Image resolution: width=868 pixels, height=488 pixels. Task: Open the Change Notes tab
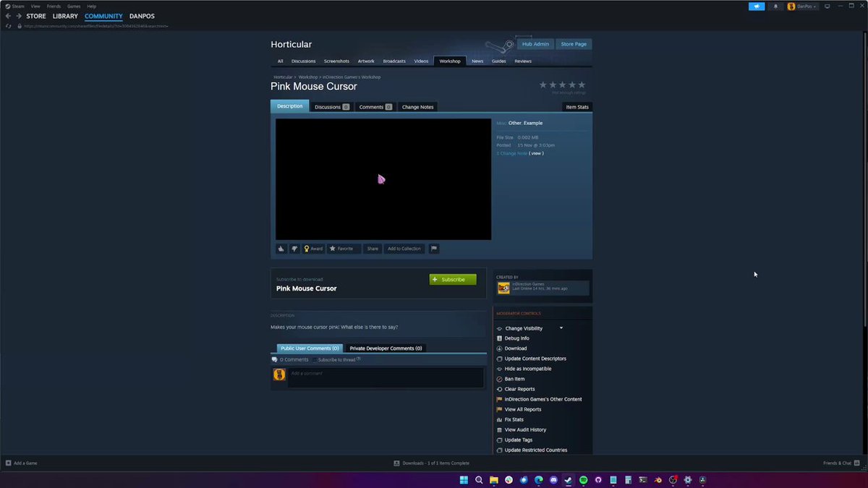coord(417,107)
